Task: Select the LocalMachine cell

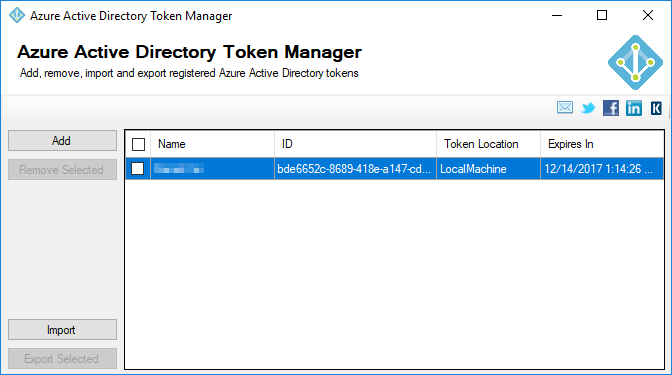Action: point(489,169)
